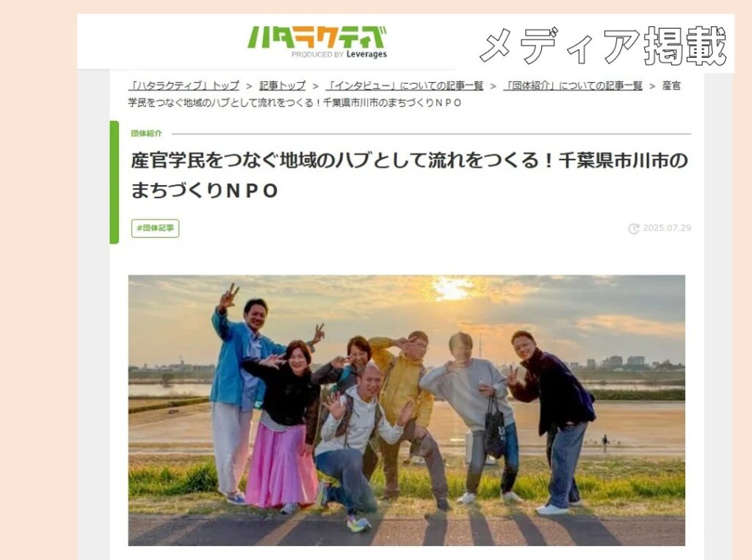
Task: Click the ハタラクティブ green logo
Action: tap(317, 37)
